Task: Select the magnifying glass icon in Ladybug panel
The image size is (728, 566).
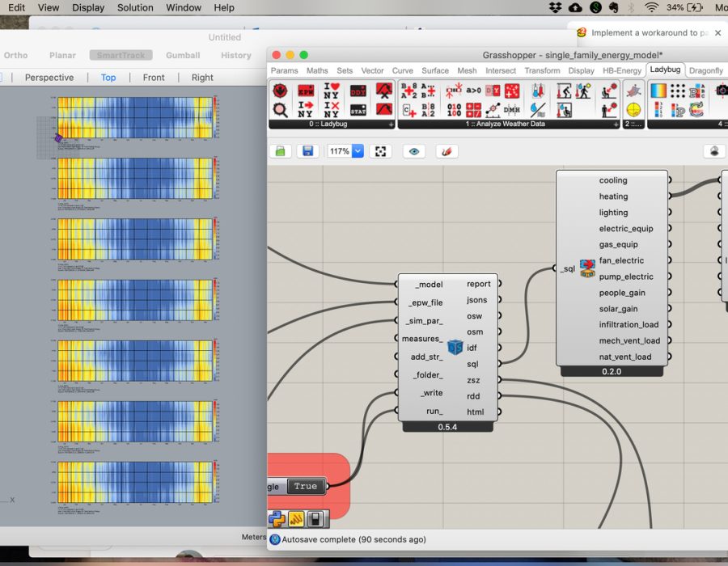Action: tap(280, 110)
